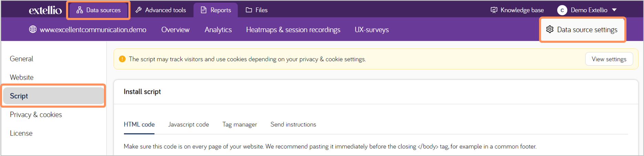This screenshot has width=644, height=156.
Task: Click the Data sources network icon
Action: [x=80, y=10]
